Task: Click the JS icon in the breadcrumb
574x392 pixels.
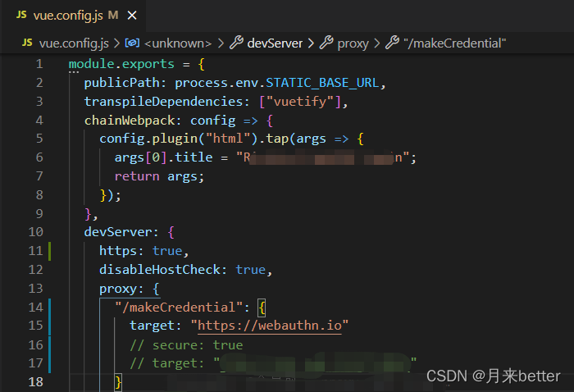Action: [27, 43]
